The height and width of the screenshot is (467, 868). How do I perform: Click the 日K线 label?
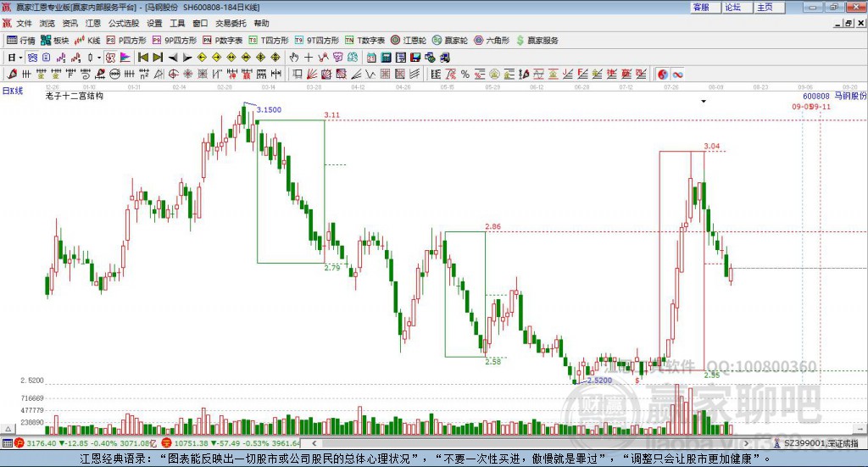tap(13, 91)
